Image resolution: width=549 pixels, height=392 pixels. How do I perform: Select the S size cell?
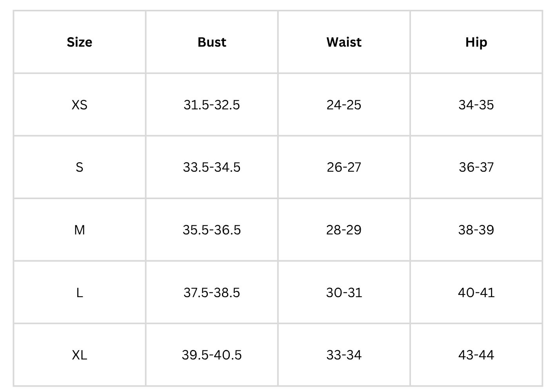tap(80, 167)
